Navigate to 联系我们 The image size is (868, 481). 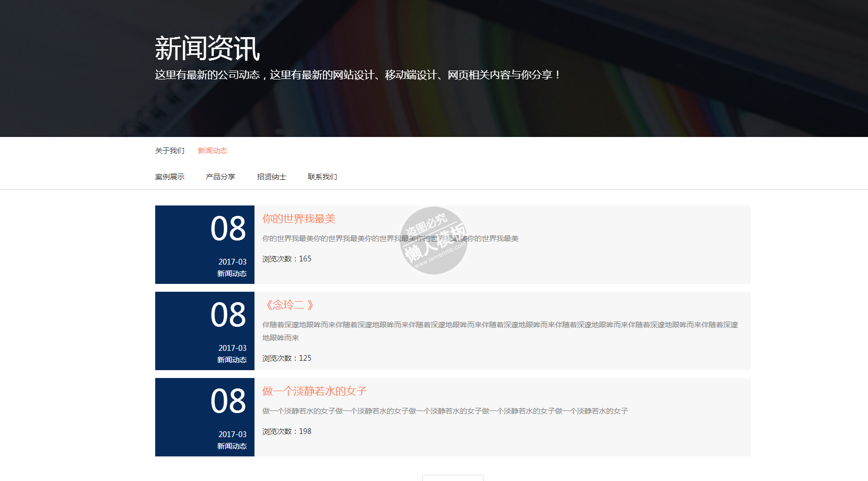(322, 177)
